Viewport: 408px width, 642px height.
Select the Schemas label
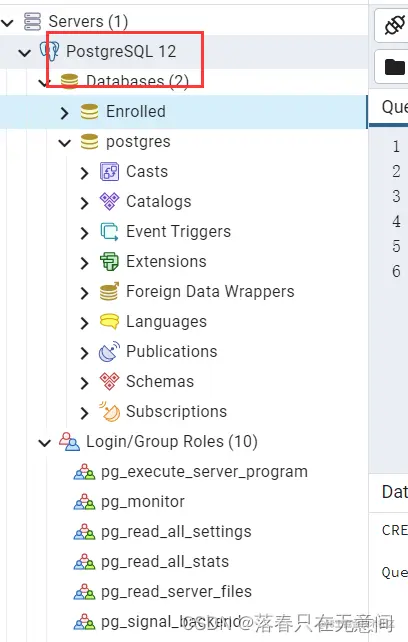click(x=160, y=382)
